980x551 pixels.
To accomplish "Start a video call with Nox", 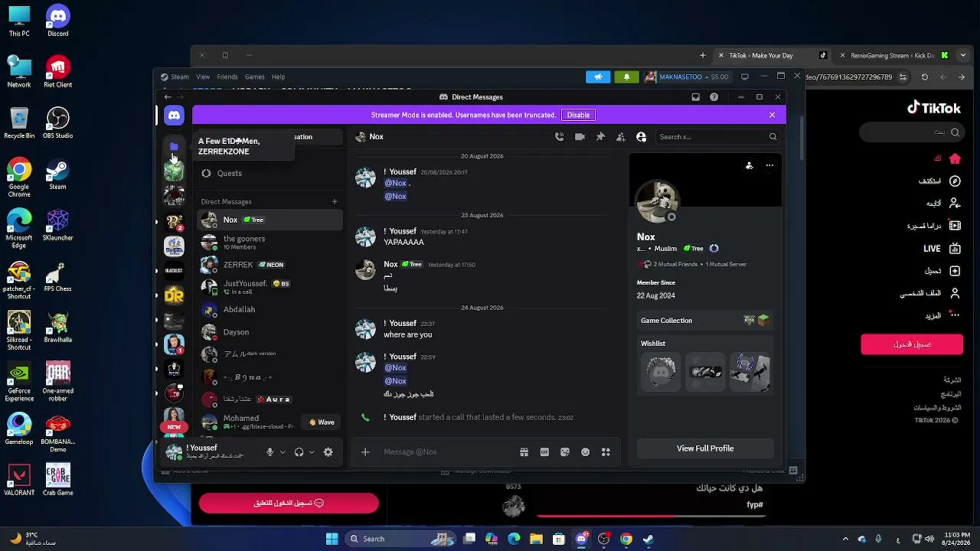I will pos(580,137).
